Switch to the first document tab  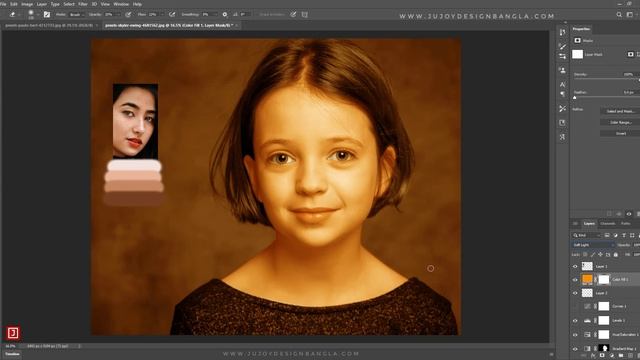[x=49, y=25]
